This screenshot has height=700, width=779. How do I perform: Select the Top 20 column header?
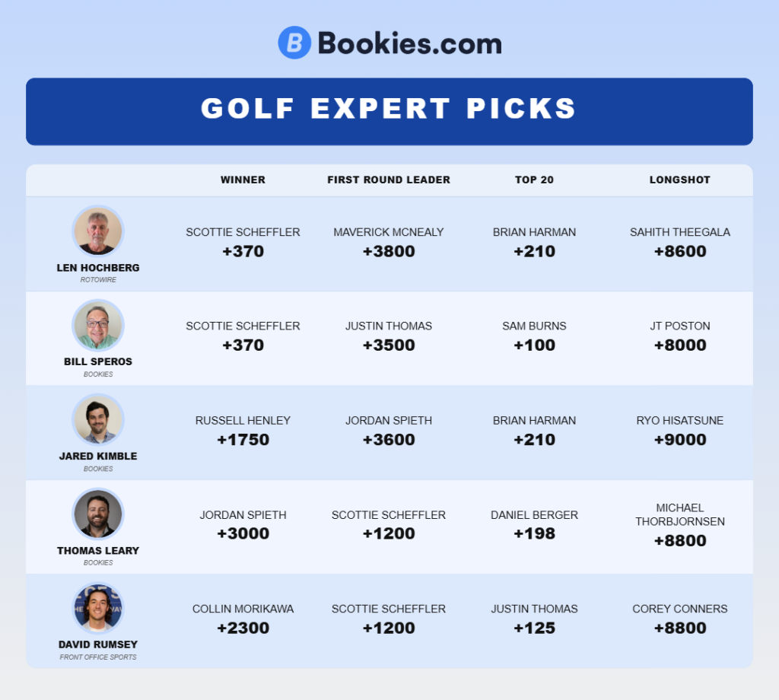tap(534, 180)
